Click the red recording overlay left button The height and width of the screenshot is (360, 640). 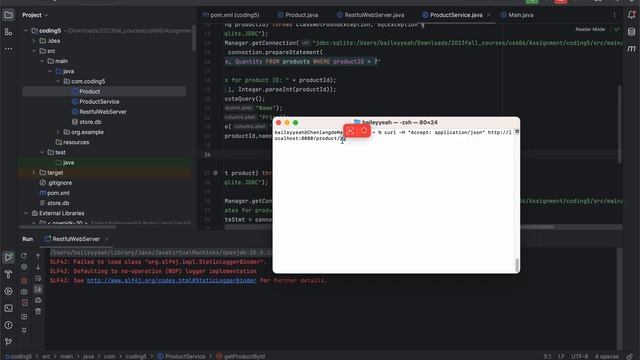350,131
